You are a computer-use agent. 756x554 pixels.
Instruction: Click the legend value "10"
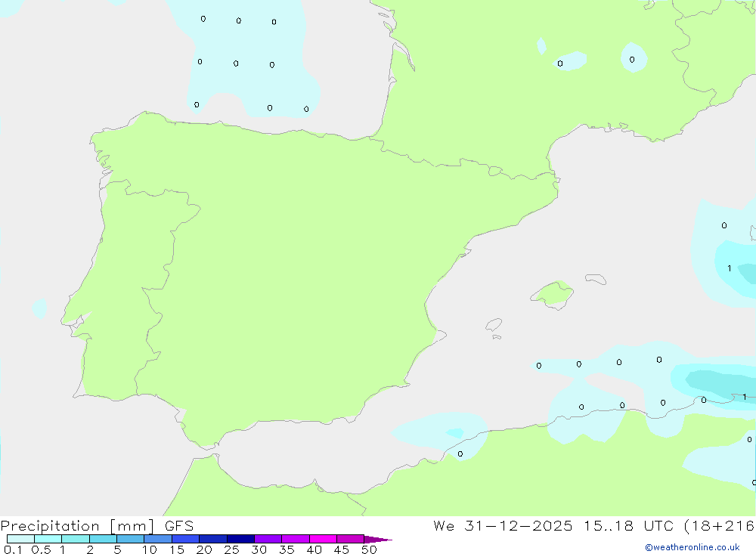[150, 549]
